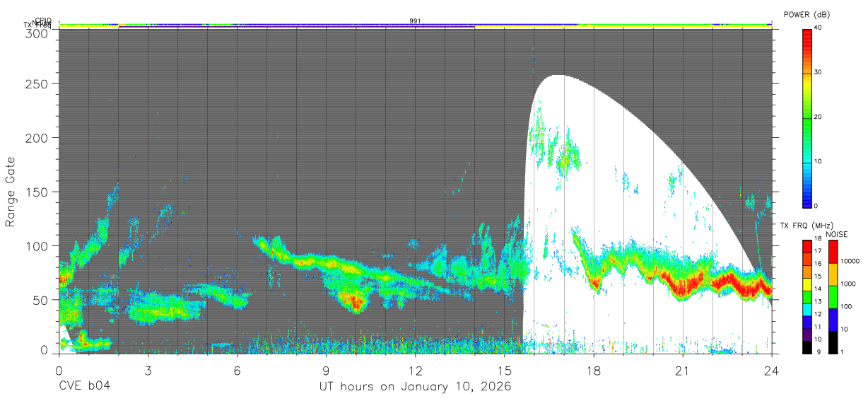868x401 pixels.
Task: Select the 10000 label on NOISE legend
Action: coord(850,261)
